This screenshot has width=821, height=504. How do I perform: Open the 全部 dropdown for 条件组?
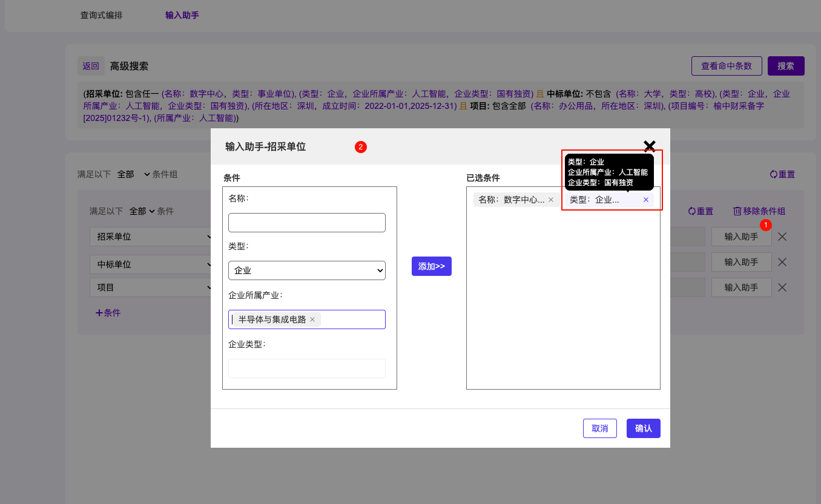[x=133, y=174]
